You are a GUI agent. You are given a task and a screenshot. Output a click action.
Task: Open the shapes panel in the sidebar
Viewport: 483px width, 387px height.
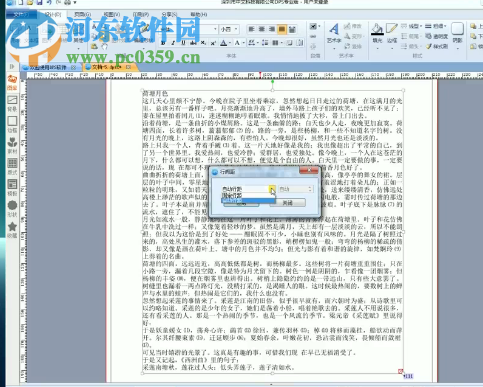12,208
